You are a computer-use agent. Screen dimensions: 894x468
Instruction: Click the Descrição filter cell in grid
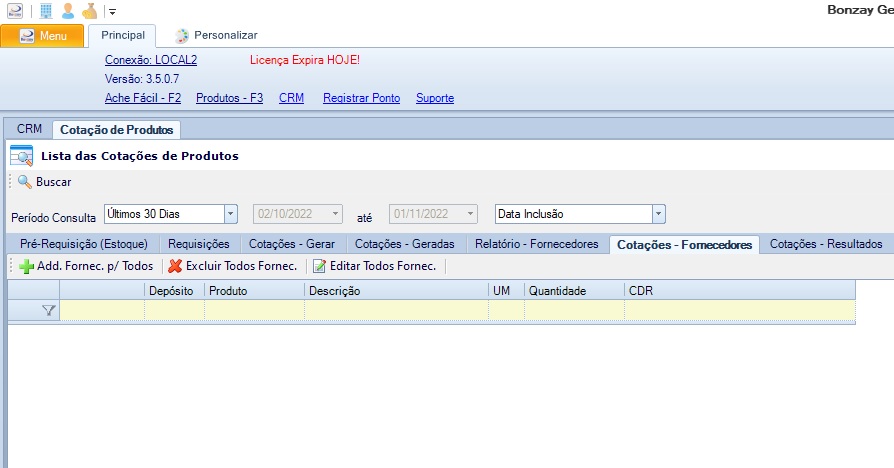[x=396, y=311]
